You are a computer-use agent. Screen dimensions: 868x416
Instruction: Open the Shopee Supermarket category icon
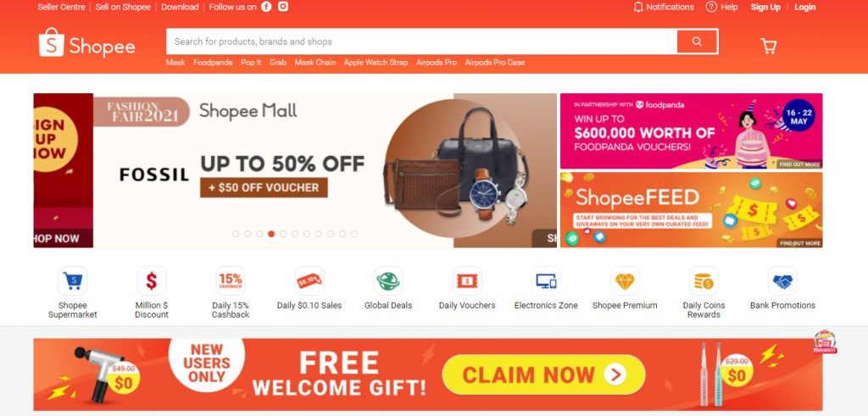tap(73, 281)
